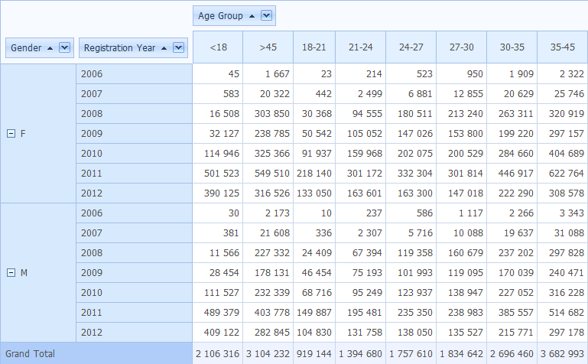Click the cell with value 46 454
588x364 pixels.
314,272
